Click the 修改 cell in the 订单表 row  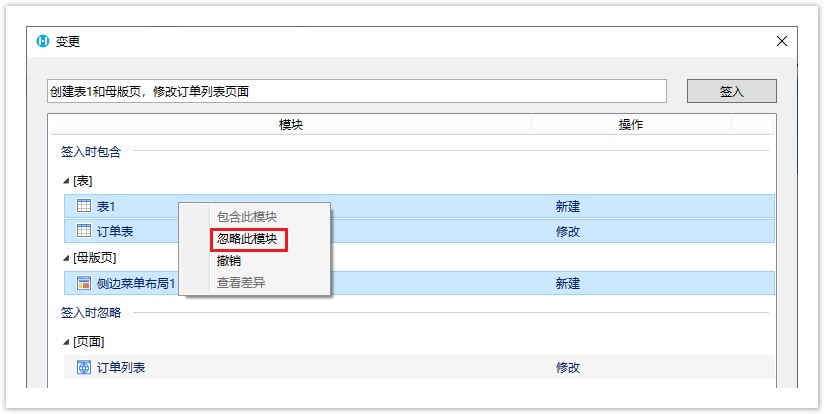[x=568, y=232]
